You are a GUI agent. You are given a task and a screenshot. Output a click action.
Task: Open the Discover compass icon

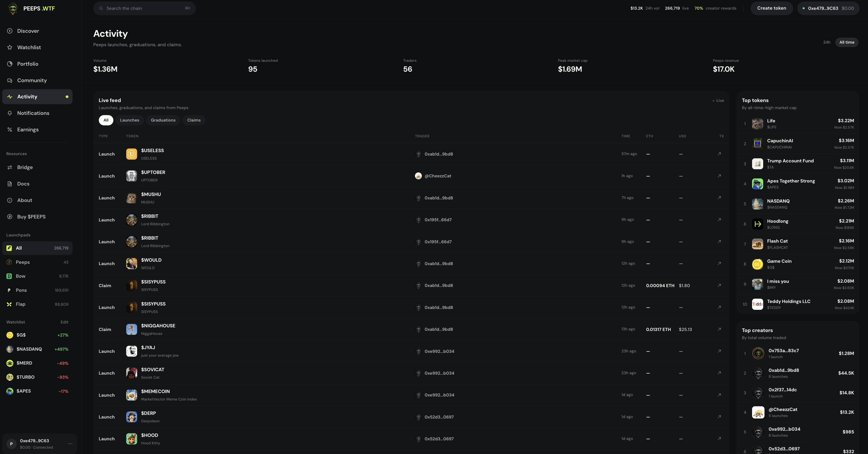tap(10, 31)
